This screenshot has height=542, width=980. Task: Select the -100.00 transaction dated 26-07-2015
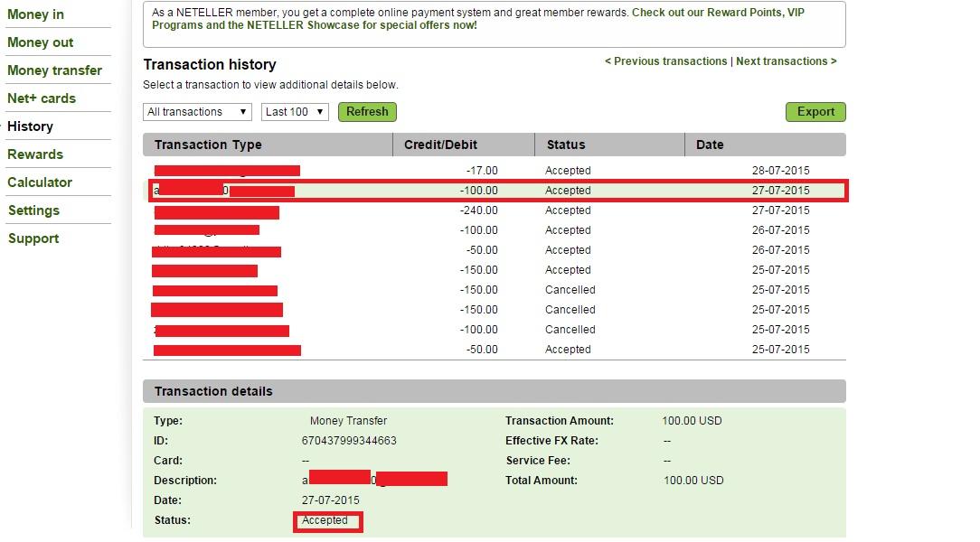tap(495, 230)
